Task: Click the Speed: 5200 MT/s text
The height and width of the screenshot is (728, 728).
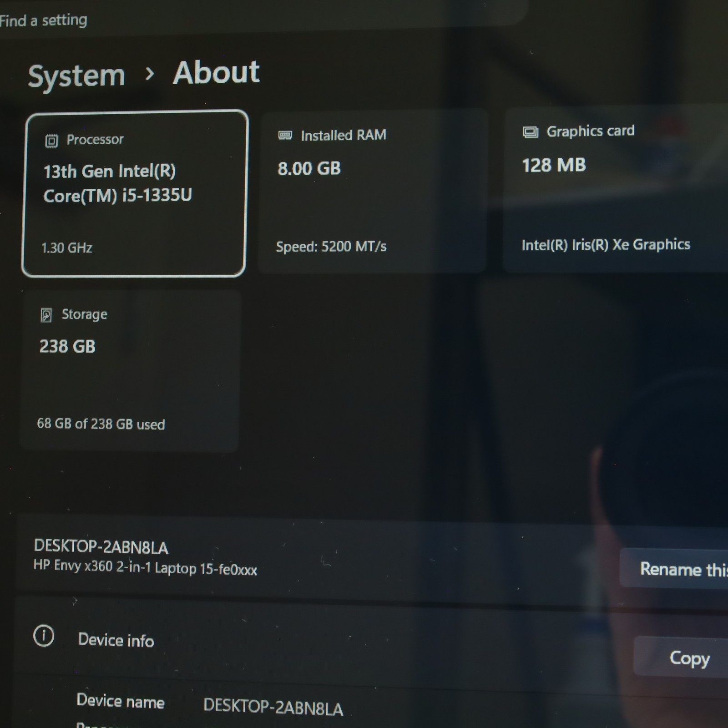Action: [x=331, y=247]
